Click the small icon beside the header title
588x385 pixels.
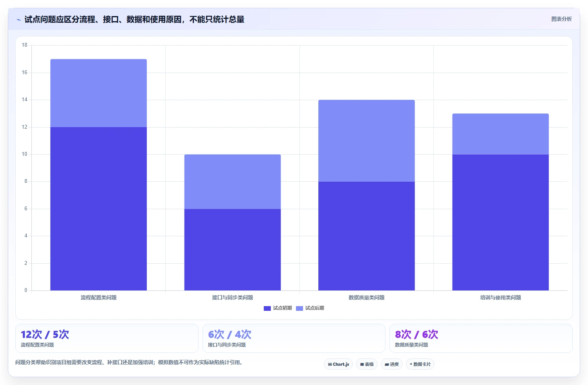tap(18, 20)
